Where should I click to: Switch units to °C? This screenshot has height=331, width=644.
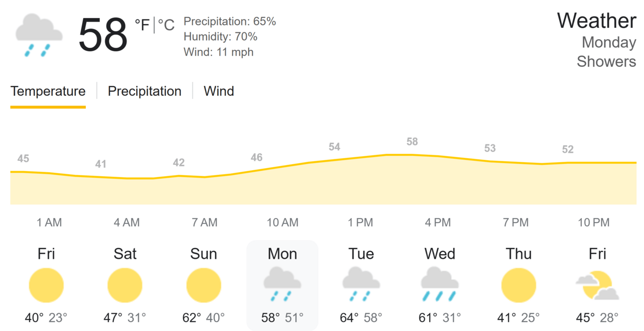[x=166, y=25]
